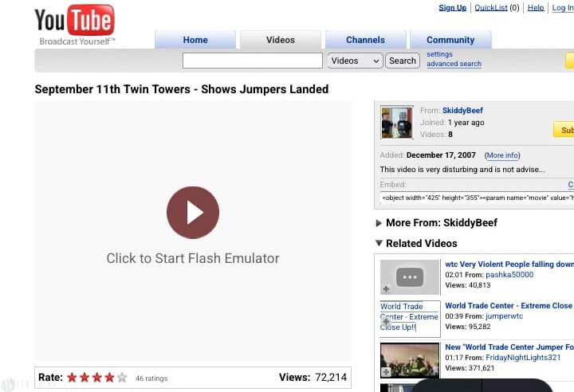Expand the More From: SkiddyBeef section
The image size is (574, 392).
click(x=379, y=223)
